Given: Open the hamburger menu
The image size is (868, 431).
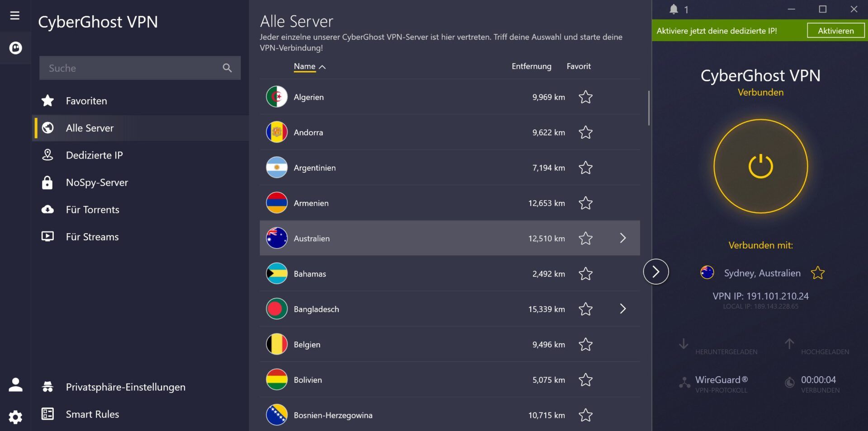Looking at the screenshot, I should coord(15,15).
